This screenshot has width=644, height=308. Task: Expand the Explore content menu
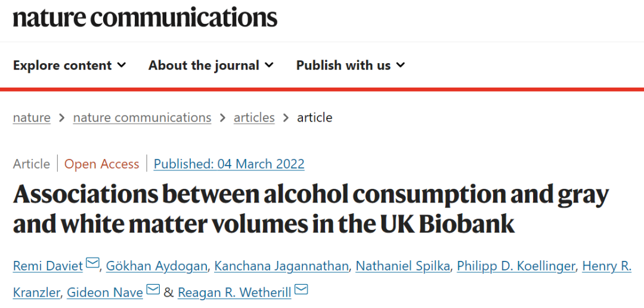[69, 66]
